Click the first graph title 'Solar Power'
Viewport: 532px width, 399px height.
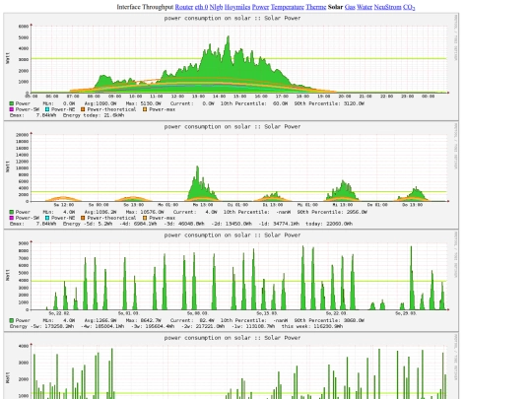click(x=283, y=18)
